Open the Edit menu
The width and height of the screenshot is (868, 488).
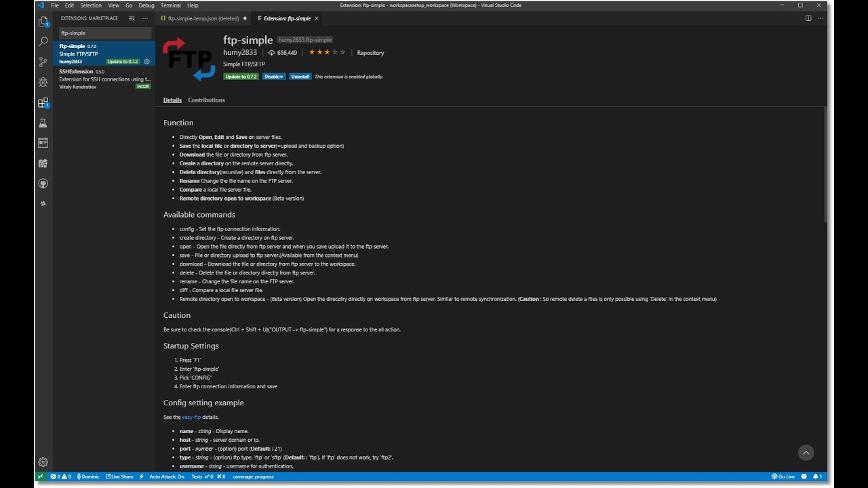pos(69,5)
